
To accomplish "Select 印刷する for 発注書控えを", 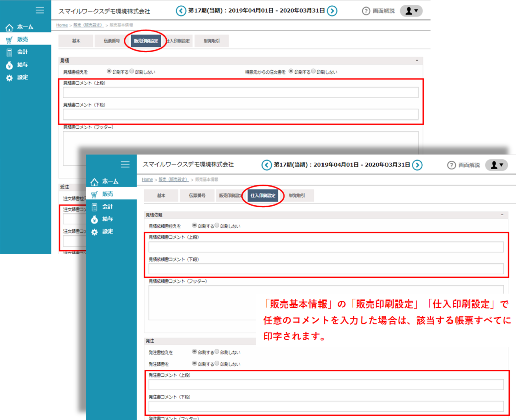I will [x=195, y=352].
